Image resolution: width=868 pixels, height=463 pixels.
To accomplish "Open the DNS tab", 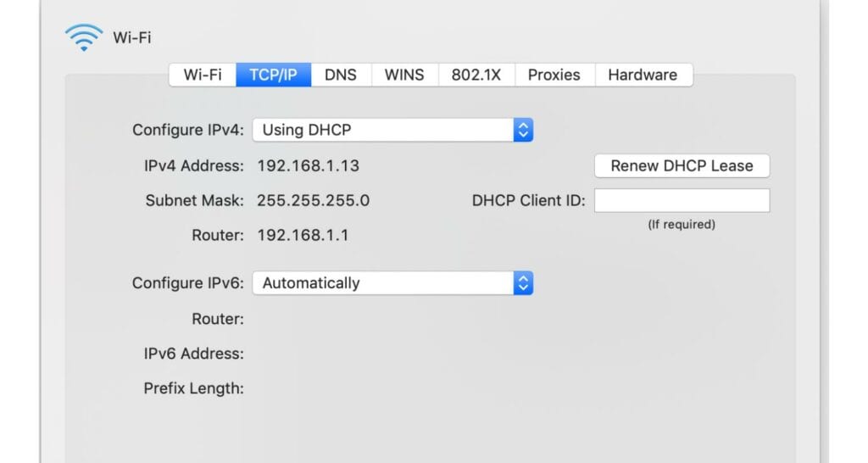I will 341,75.
